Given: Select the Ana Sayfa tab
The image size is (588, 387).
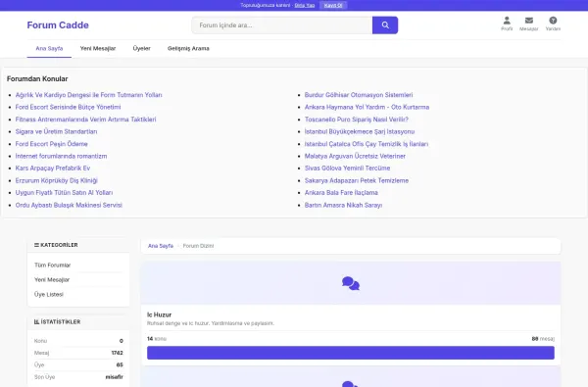Looking at the screenshot, I should point(49,48).
